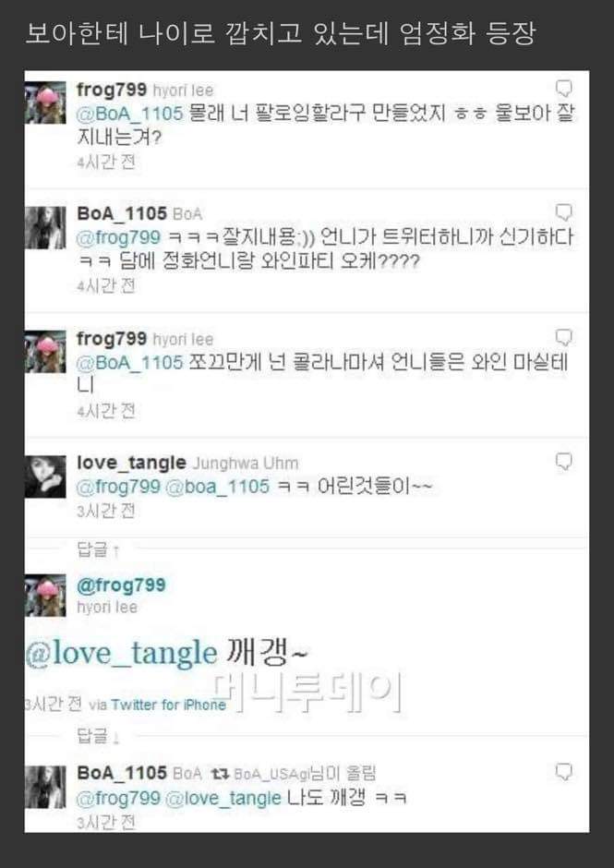Click reply icon on love_tangle's tweet
The width and height of the screenshot is (614, 868).
563,463
